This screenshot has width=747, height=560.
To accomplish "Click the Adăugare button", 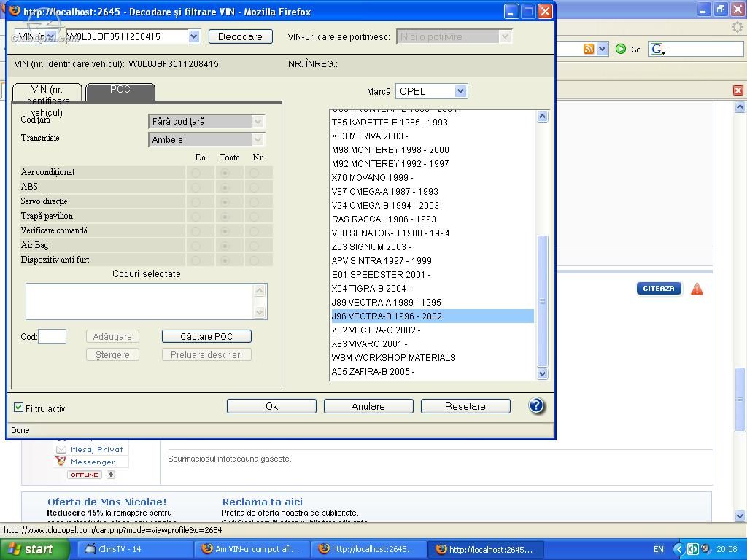I will click(x=112, y=336).
